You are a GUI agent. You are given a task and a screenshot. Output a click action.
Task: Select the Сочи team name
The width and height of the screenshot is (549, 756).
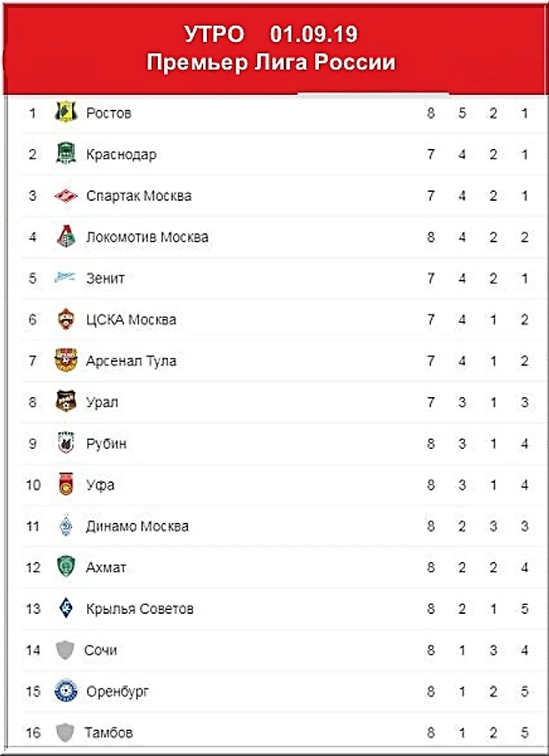pyautogui.click(x=102, y=650)
